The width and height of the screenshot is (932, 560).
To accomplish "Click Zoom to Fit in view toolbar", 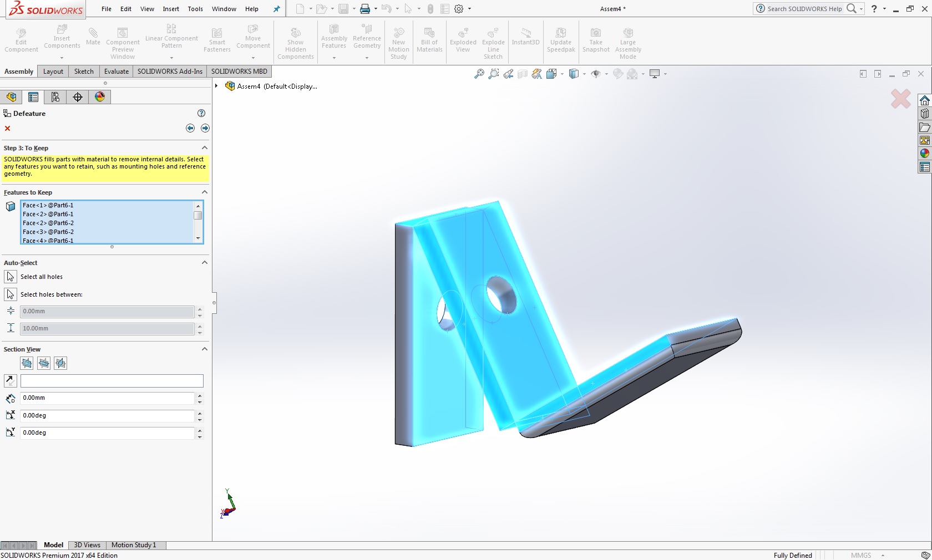I will click(x=479, y=74).
